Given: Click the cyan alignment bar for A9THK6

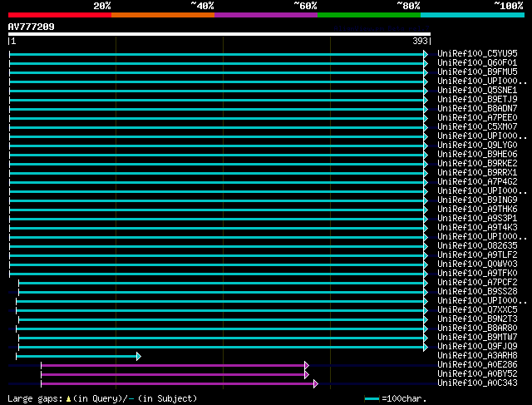Looking at the screenshot, I should (219, 210).
